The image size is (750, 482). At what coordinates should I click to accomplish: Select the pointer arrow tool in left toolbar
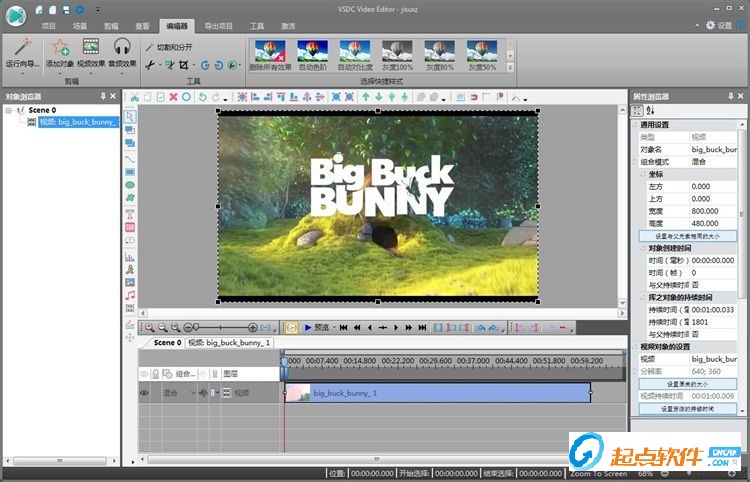click(x=130, y=117)
